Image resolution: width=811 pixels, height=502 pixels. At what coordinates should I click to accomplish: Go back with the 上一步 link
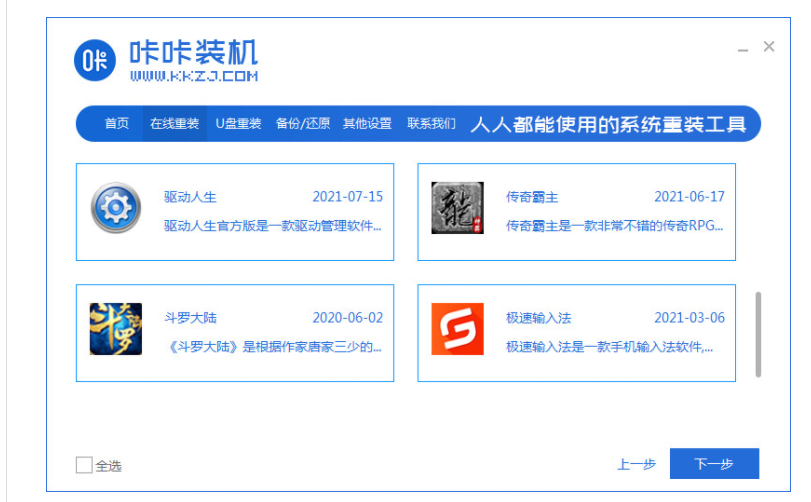[637, 464]
